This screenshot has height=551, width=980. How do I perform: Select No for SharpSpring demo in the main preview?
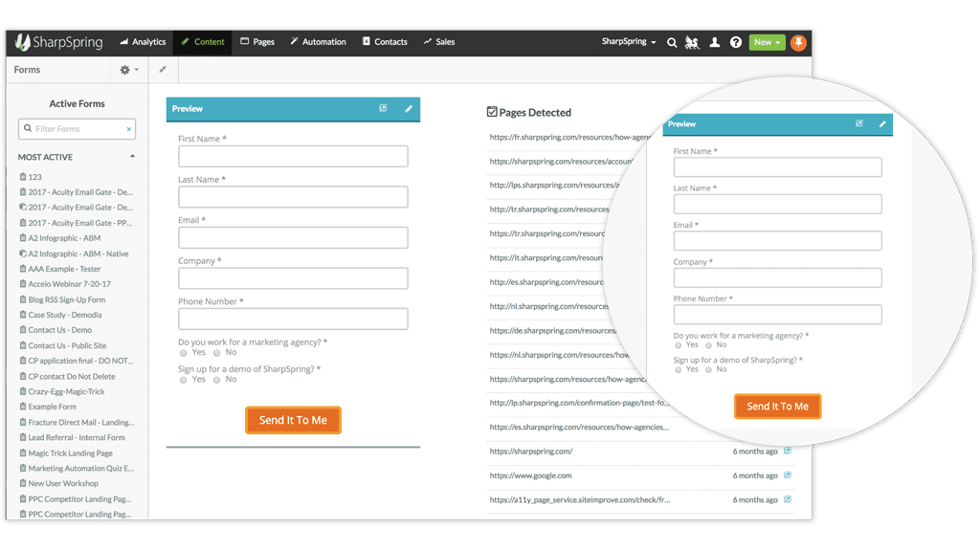point(217,380)
